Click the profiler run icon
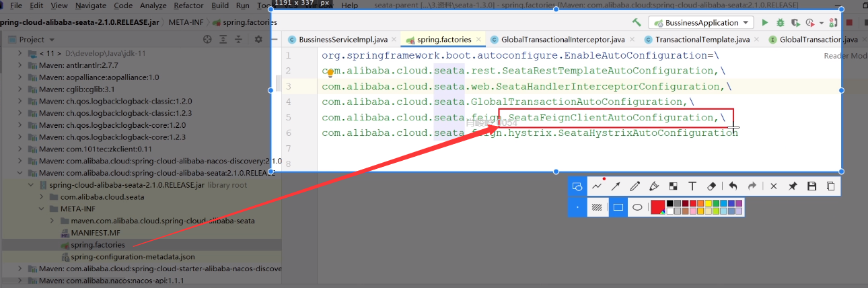The height and width of the screenshot is (288, 868). [x=811, y=23]
